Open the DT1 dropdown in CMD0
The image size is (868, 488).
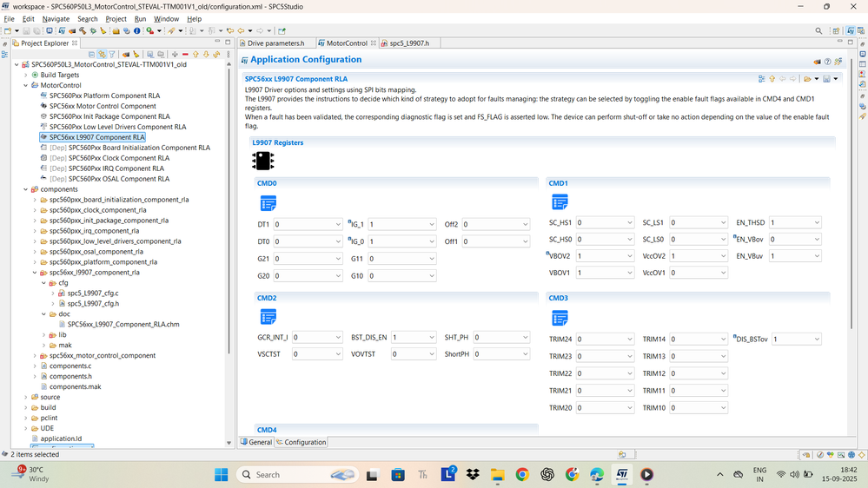click(308, 224)
